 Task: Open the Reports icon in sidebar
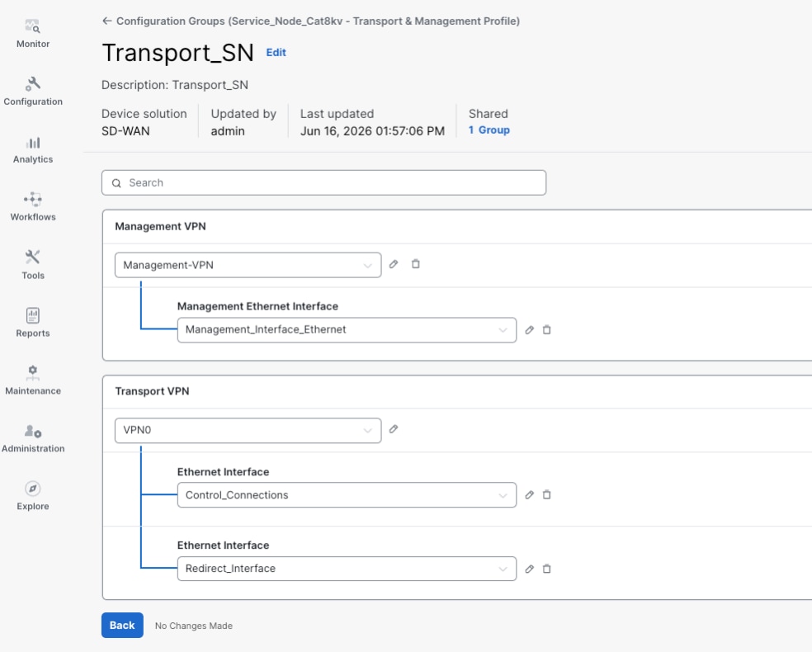(33, 315)
